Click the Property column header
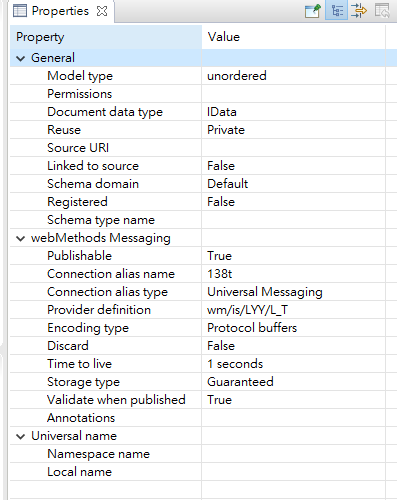 click(x=106, y=37)
